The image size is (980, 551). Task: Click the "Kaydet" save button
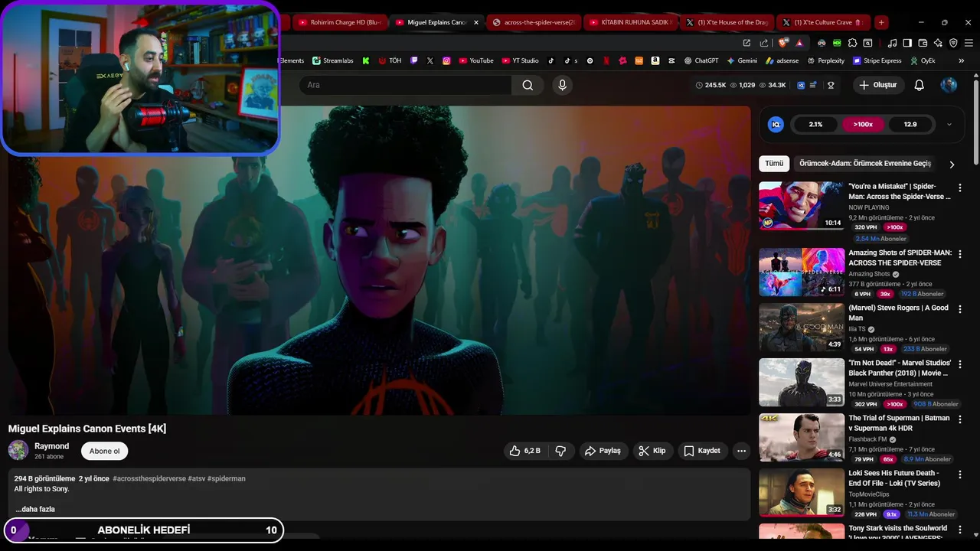(x=702, y=451)
